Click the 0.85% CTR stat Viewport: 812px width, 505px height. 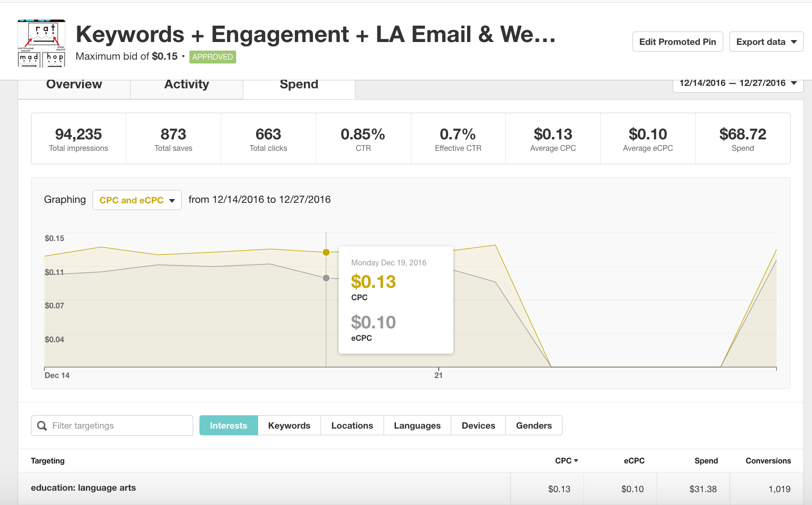pos(363,139)
